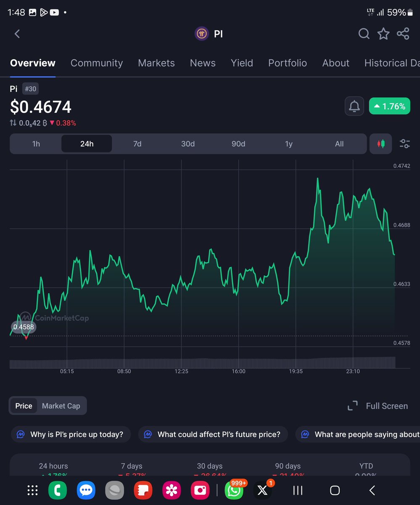Switch to candlestick chart icon
The width and height of the screenshot is (420, 505).
381,144
